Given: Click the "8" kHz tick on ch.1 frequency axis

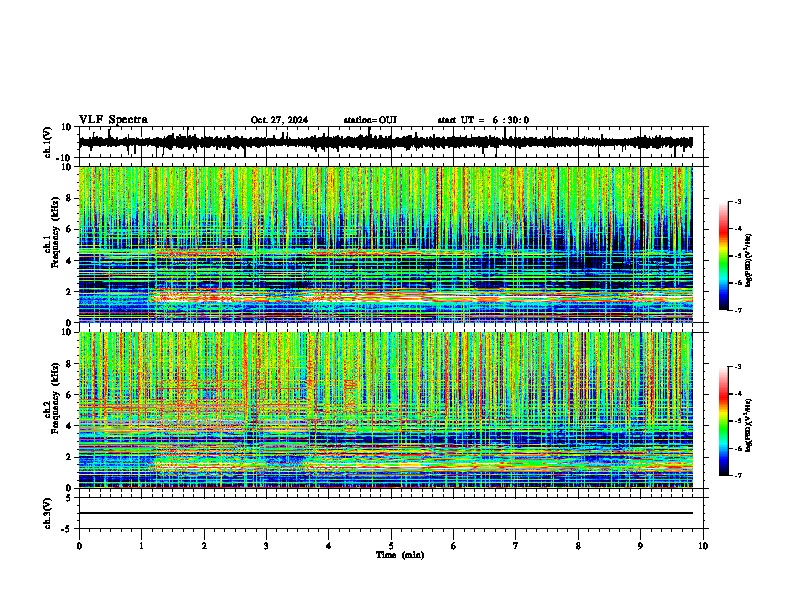Looking at the screenshot, I should [x=69, y=198].
